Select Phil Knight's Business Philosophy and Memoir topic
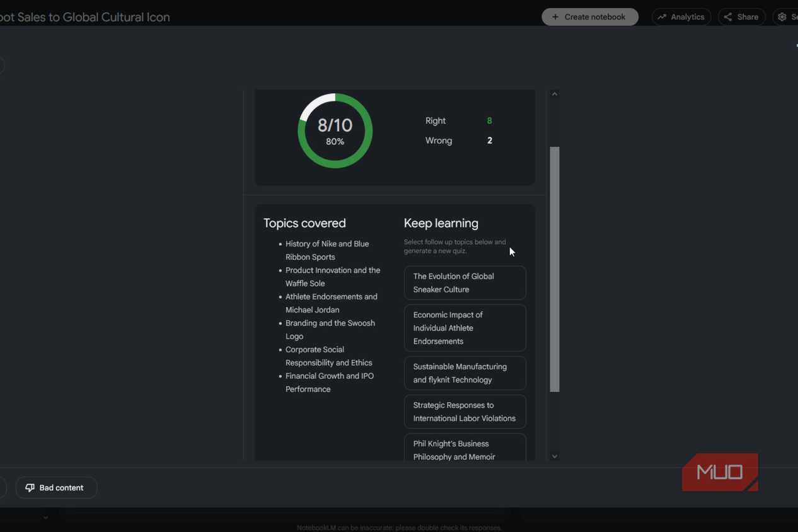This screenshot has height=532, width=798. click(465, 448)
